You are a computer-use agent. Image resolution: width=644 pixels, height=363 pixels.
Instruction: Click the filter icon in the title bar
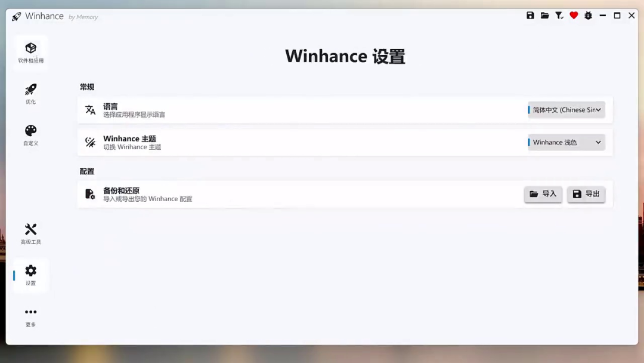click(x=559, y=16)
